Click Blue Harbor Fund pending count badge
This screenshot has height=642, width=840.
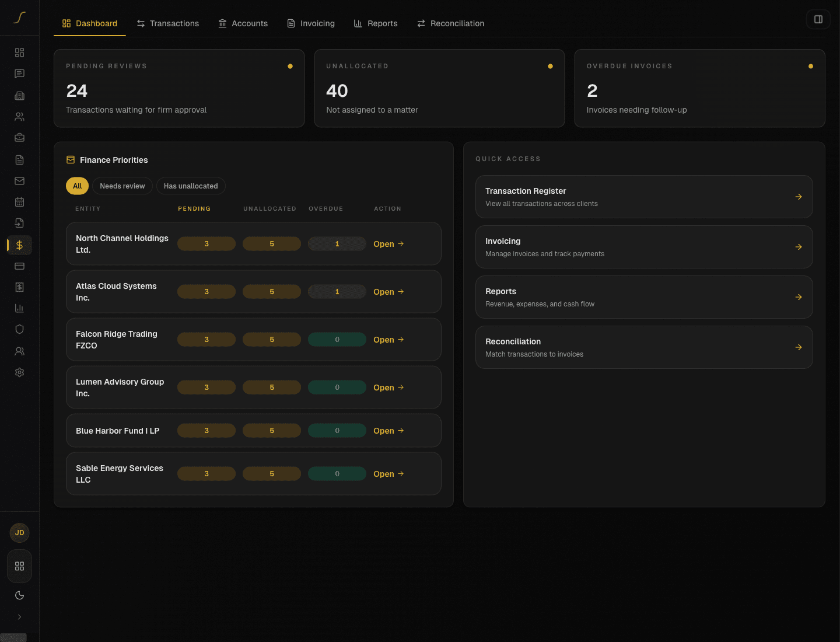point(206,431)
